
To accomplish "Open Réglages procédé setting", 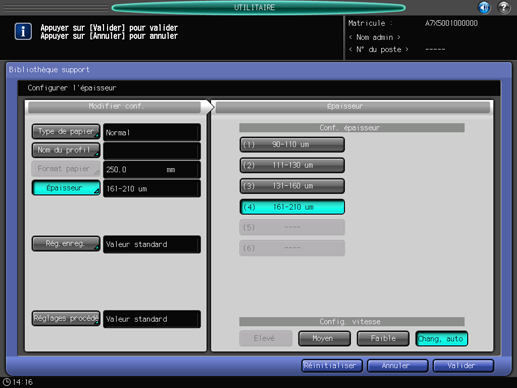I will pos(66,319).
